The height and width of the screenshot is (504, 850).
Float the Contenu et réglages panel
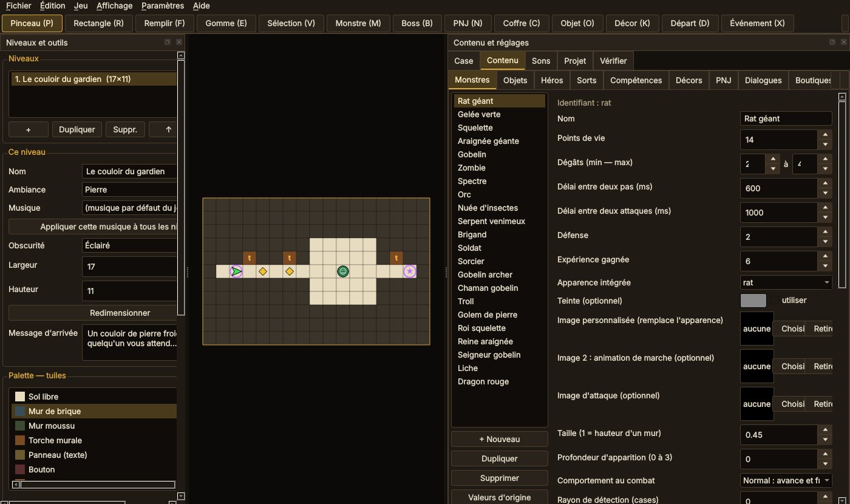click(832, 43)
